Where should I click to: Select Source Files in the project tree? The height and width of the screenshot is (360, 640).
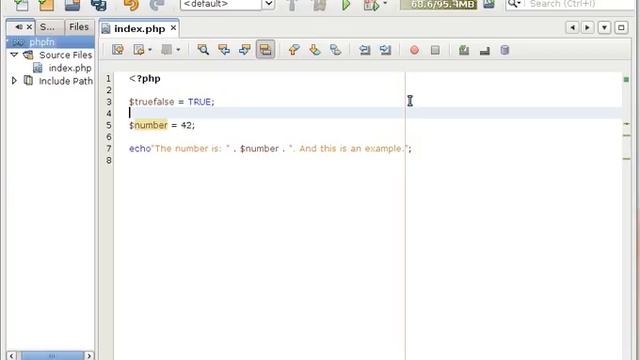(65, 55)
